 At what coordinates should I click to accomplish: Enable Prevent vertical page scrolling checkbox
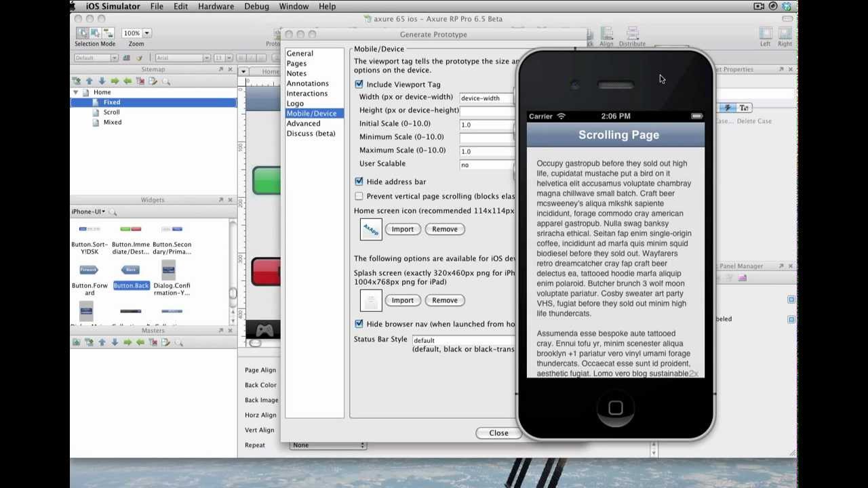coord(359,197)
